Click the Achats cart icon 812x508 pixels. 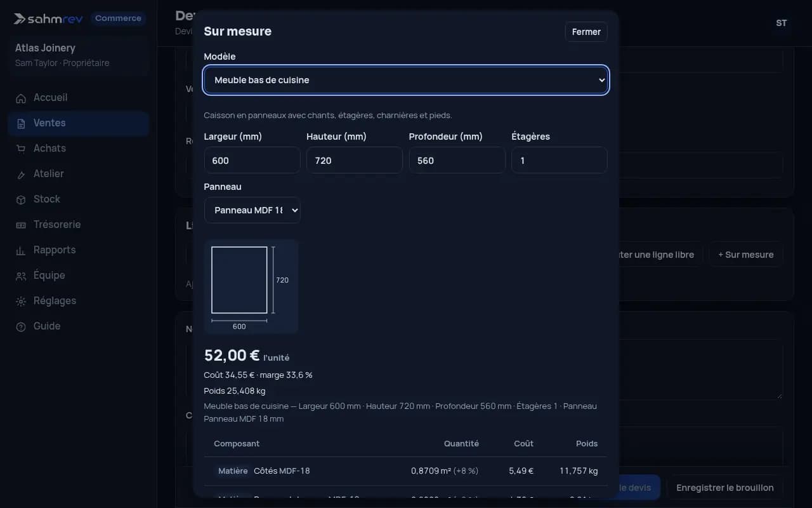[21, 149]
